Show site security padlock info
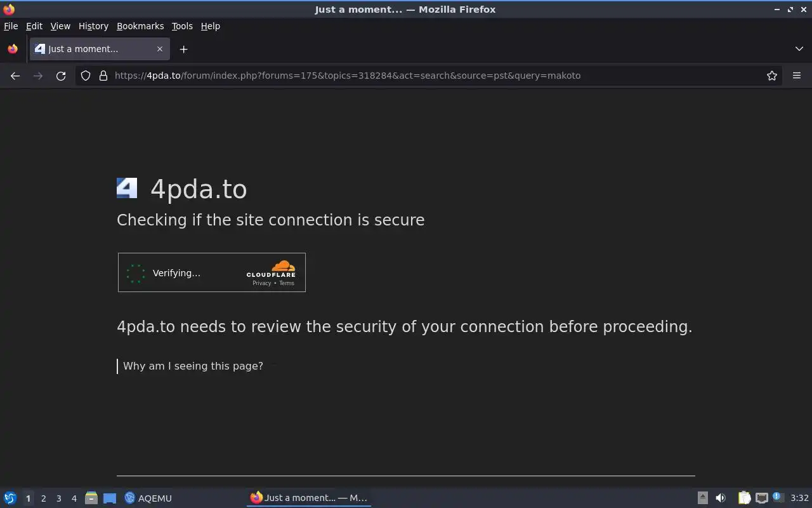 [x=103, y=76]
